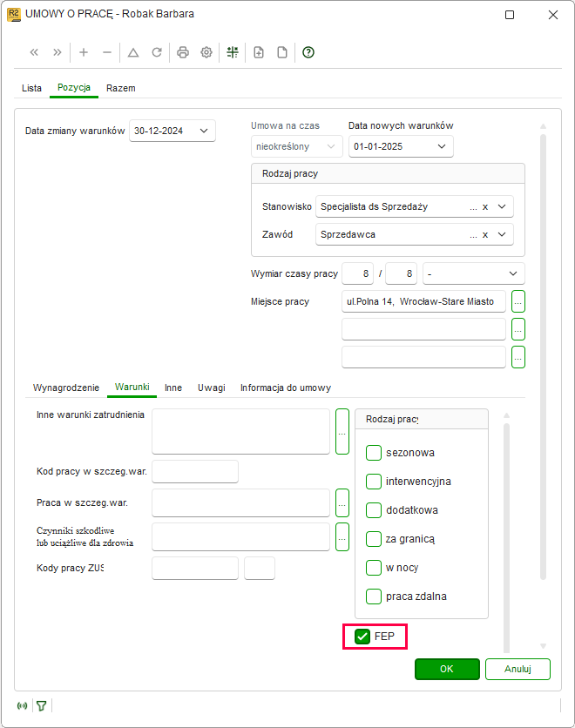
Task: Tick the sezonowa work type checkbox
Action: tap(374, 453)
